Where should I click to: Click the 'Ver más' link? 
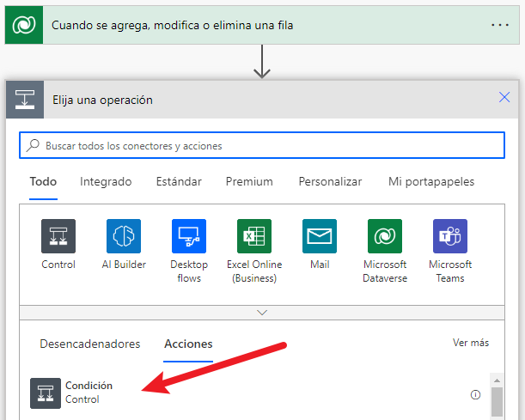coord(471,343)
